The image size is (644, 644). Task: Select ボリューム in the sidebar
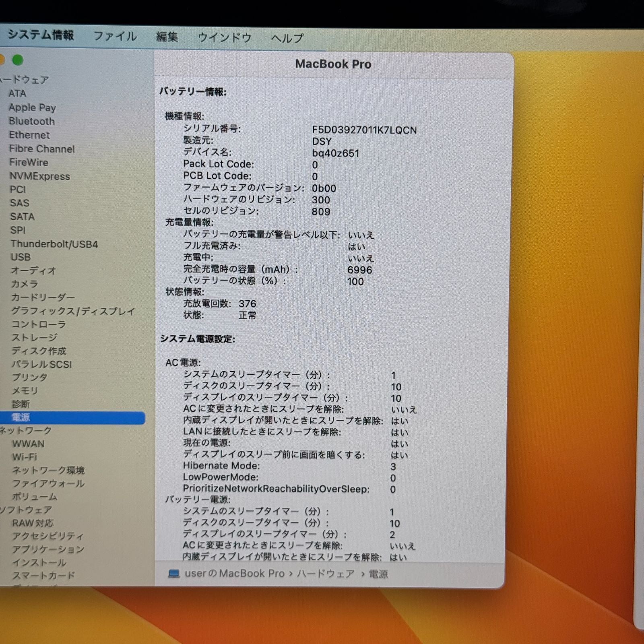pyautogui.click(x=35, y=497)
